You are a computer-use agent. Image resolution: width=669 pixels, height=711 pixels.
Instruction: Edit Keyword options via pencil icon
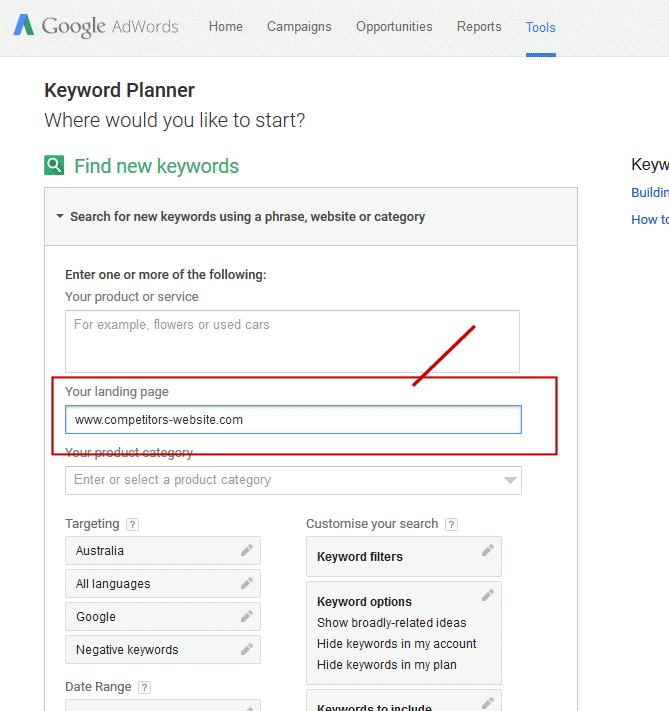click(488, 595)
